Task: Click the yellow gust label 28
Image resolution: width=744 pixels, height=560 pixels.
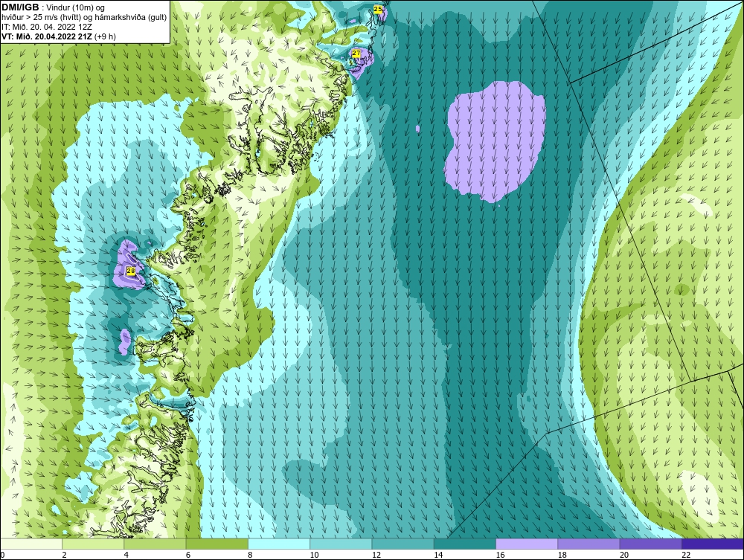Action: pyautogui.click(x=131, y=271)
